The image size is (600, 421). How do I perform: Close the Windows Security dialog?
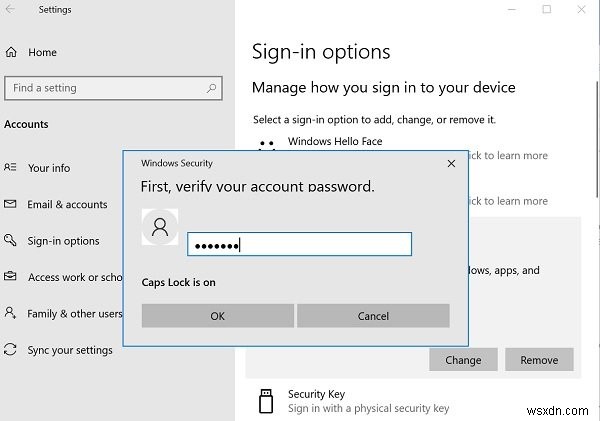452,163
